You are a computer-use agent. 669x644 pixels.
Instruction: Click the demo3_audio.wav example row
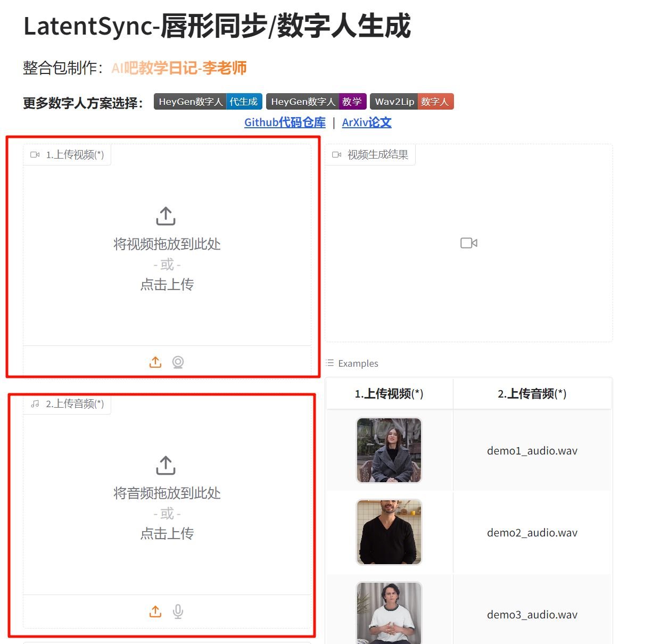tap(532, 614)
